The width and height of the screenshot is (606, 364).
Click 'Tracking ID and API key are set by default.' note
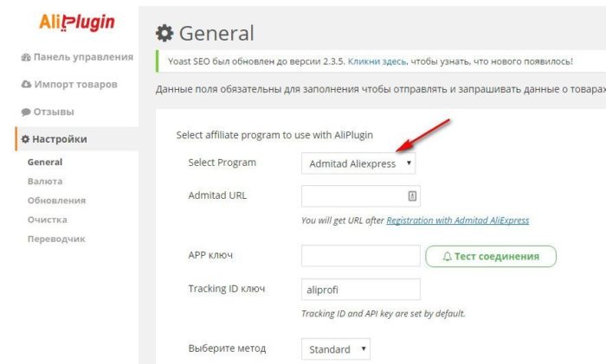coord(383,314)
